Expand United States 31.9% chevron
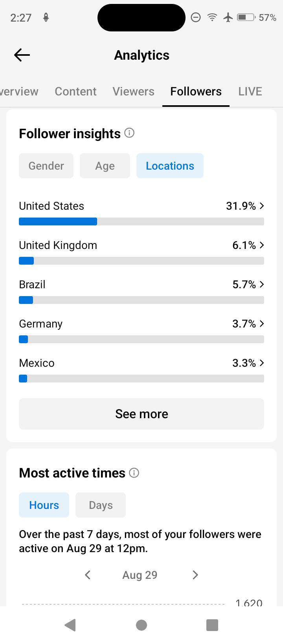 [262, 206]
